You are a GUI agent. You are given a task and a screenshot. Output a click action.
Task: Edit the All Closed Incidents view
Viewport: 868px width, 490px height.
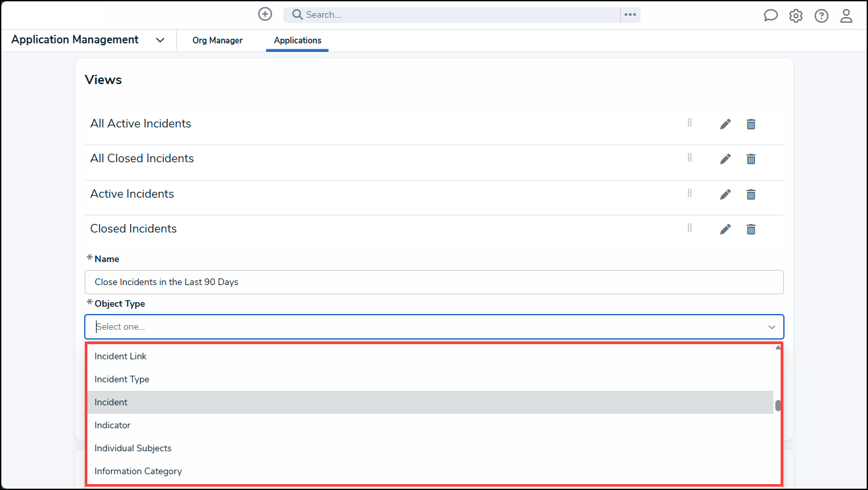pos(725,159)
